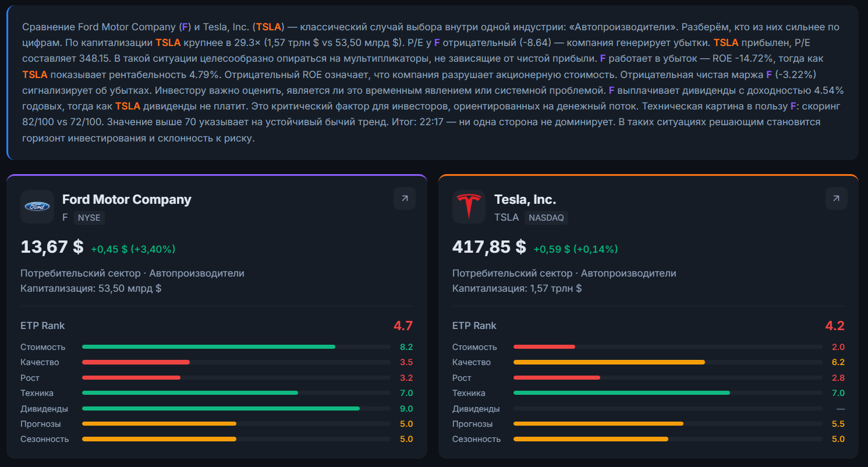
Task: Click Ford's Стоимость value 8.2
Action: (406, 347)
